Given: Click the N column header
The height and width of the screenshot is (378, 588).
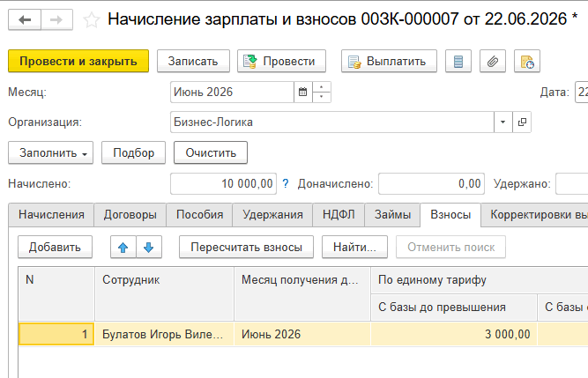Looking at the screenshot, I should click(56, 293).
